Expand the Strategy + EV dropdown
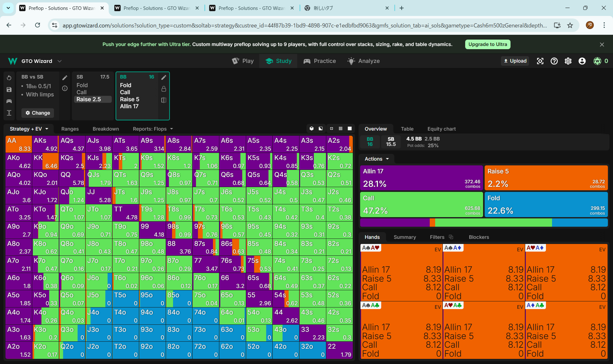 click(x=29, y=129)
